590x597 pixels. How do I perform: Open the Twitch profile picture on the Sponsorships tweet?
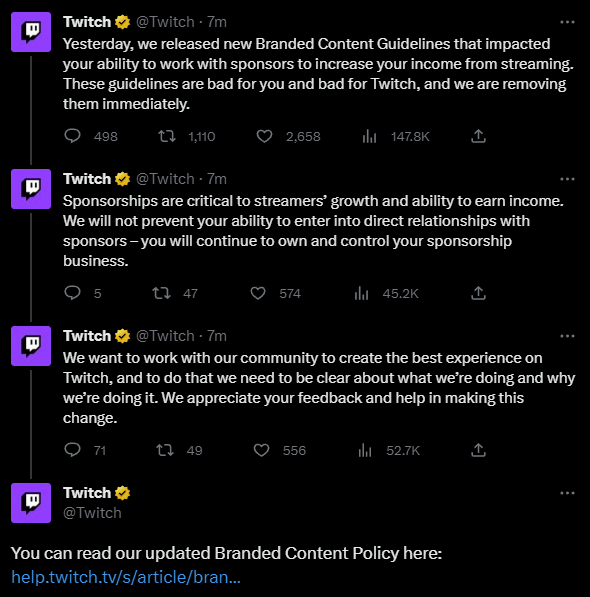[31, 189]
